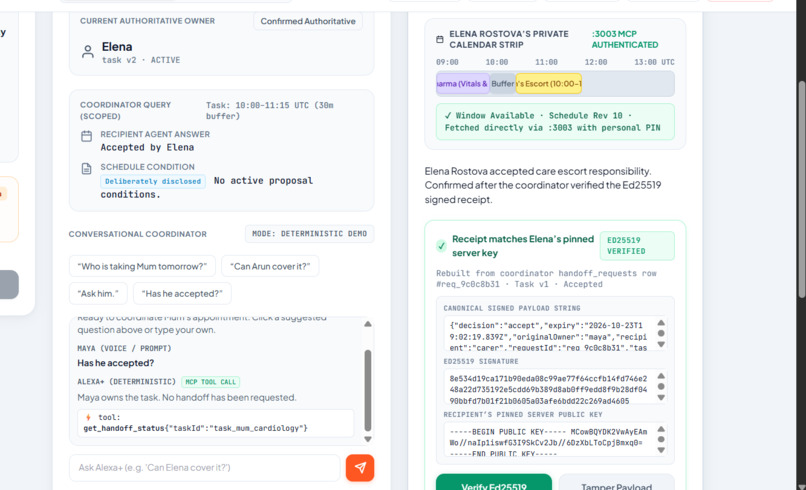Click the Task 10:00-11:15 UTC query text
This screenshot has height=490, width=806.
[270, 111]
